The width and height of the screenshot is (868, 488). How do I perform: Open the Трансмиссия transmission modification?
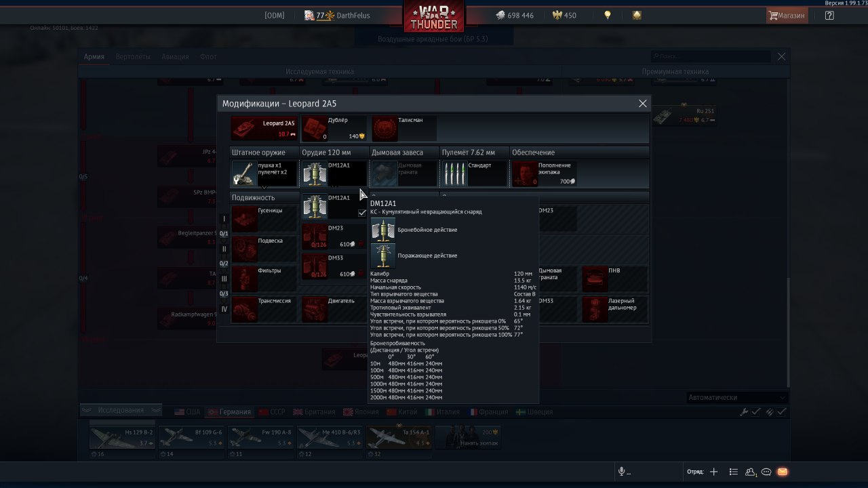(x=264, y=309)
